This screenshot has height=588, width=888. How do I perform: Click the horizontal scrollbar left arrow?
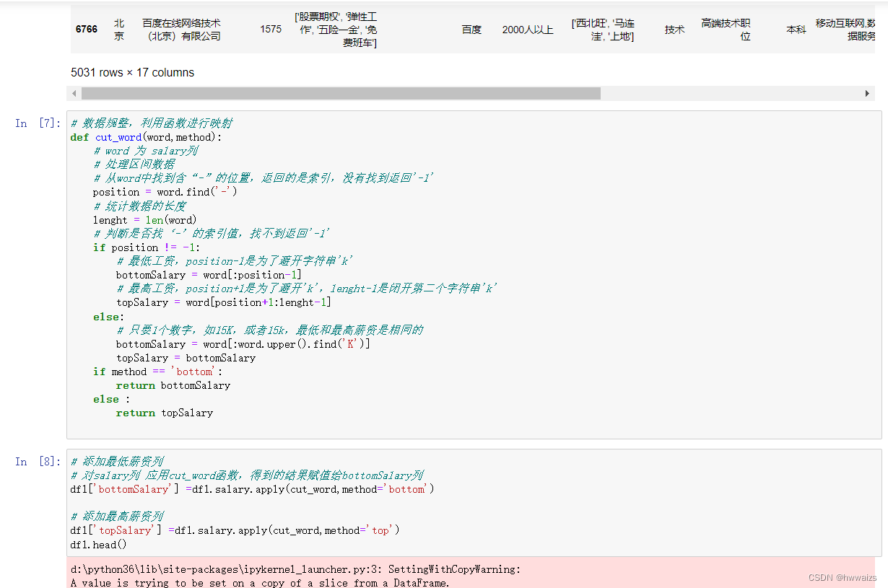(x=74, y=94)
